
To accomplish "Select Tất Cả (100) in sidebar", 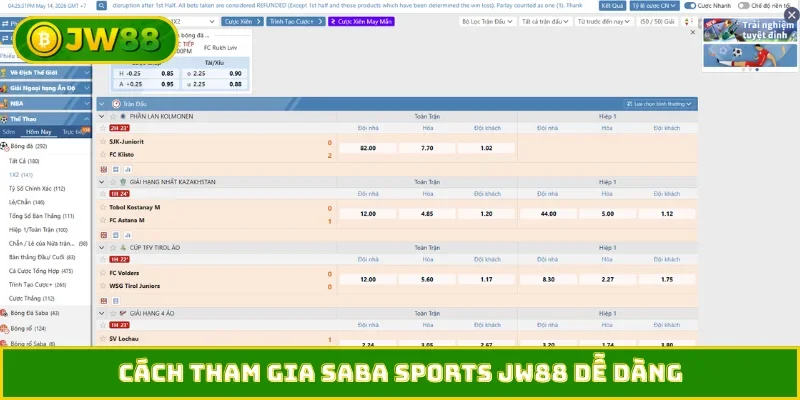I will point(24,161).
